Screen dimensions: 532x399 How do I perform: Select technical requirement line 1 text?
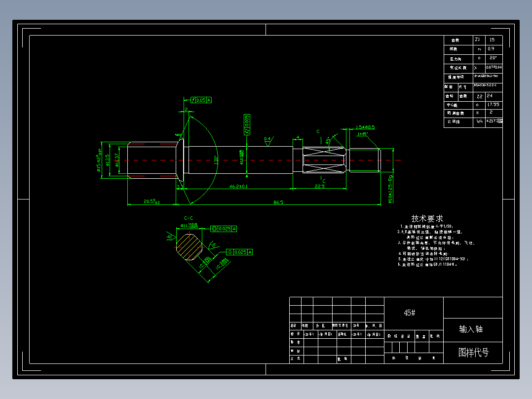(426, 227)
